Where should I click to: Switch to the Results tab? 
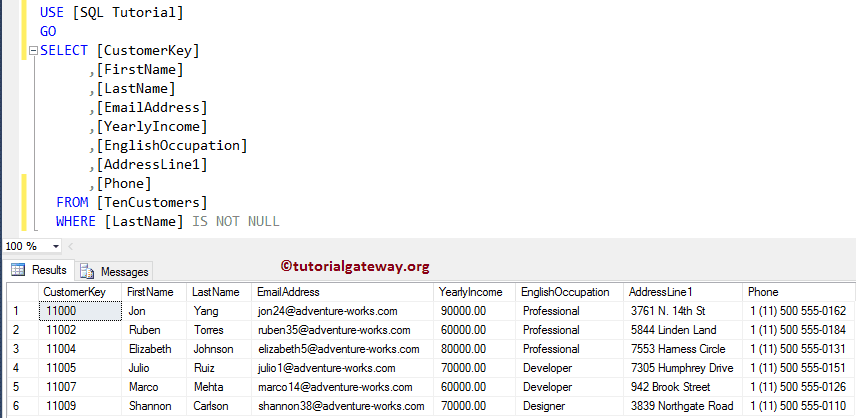coord(39,270)
